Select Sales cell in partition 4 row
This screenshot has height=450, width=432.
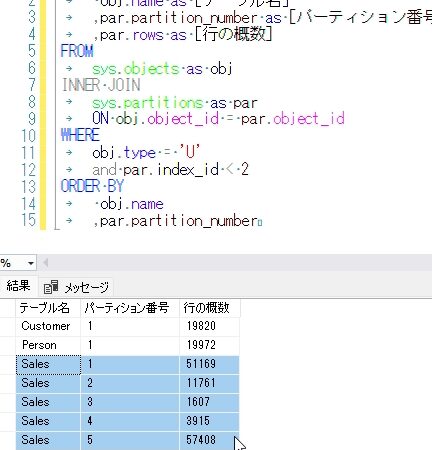(48, 421)
